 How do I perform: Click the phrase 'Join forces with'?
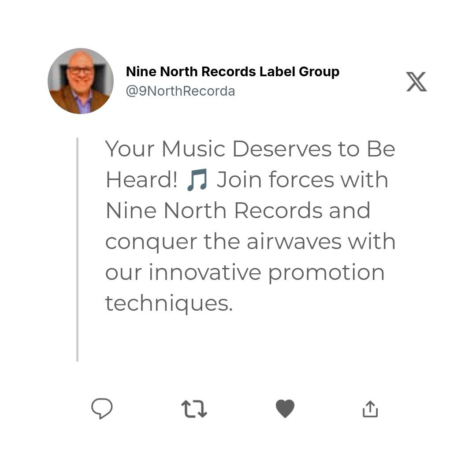point(302,180)
